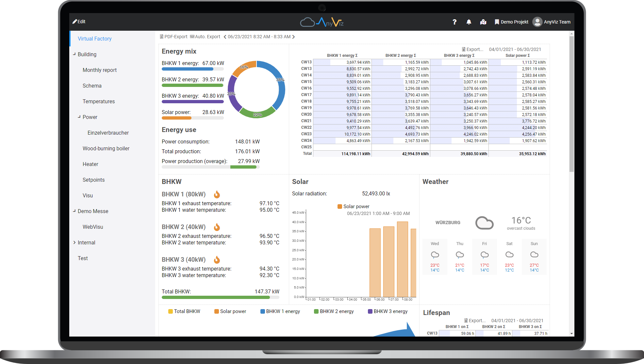Click the map location icon in header
644x364 pixels.
pyautogui.click(x=483, y=22)
